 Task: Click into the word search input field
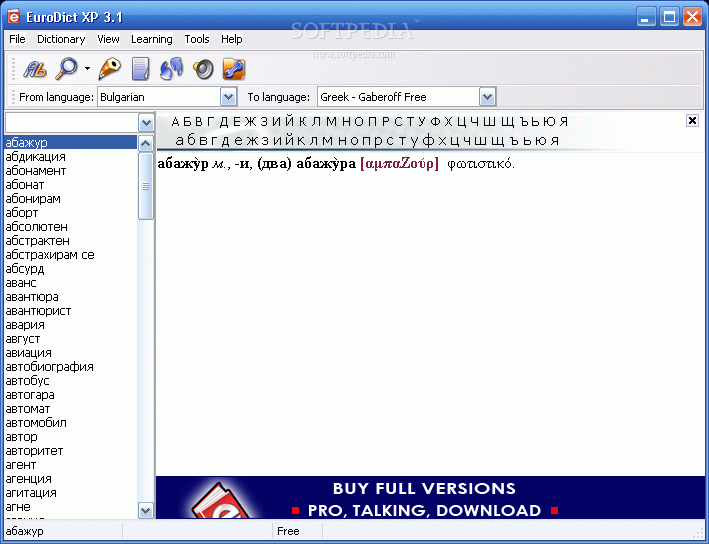pyautogui.click(x=71, y=123)
